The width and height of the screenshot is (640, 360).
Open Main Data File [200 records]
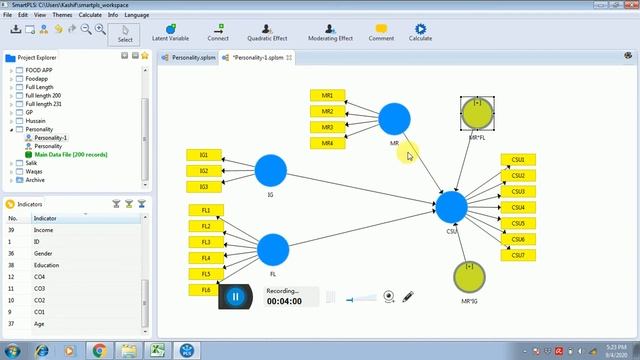[71, 155]
